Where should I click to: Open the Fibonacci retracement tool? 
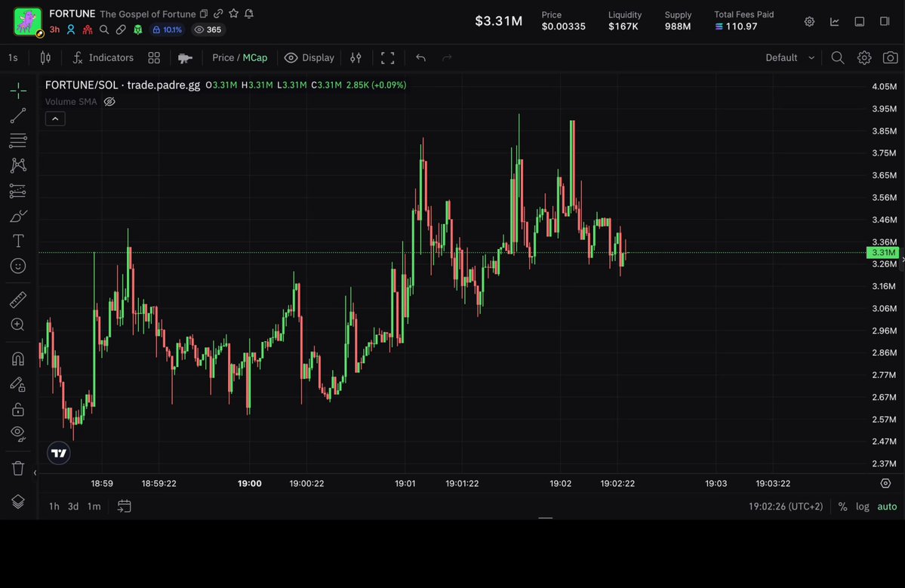click(x=18, y=140)
